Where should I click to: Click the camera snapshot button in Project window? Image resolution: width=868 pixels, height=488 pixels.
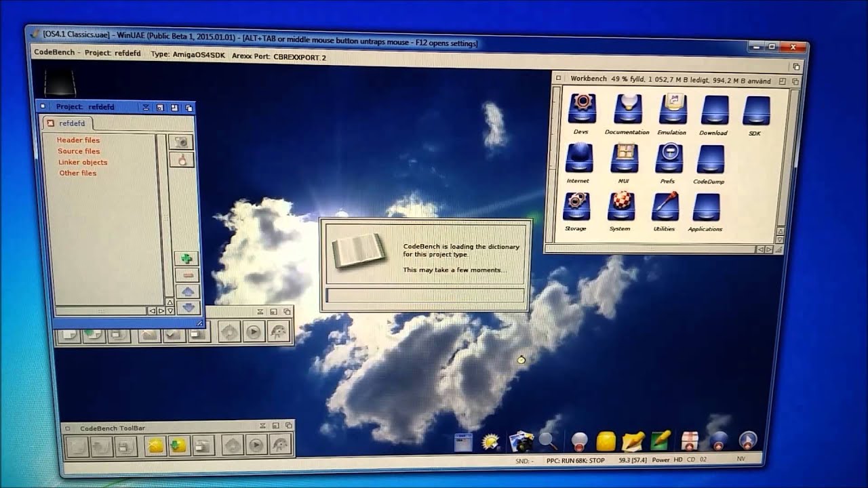(181, 142)
